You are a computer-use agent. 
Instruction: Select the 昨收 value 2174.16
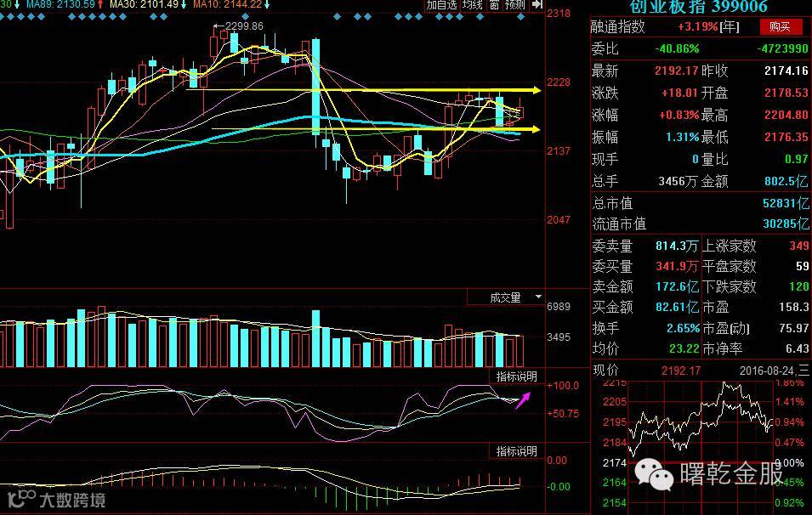[786, 71]
